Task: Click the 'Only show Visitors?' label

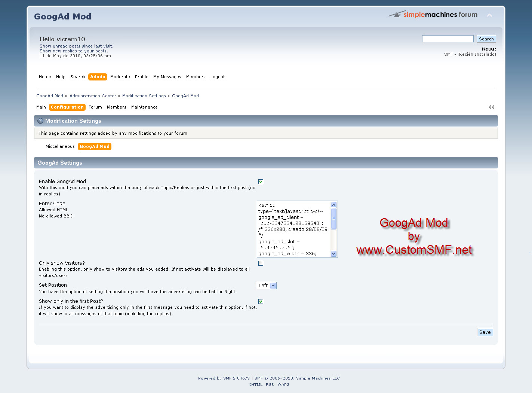Action: (x=62, y=263)
